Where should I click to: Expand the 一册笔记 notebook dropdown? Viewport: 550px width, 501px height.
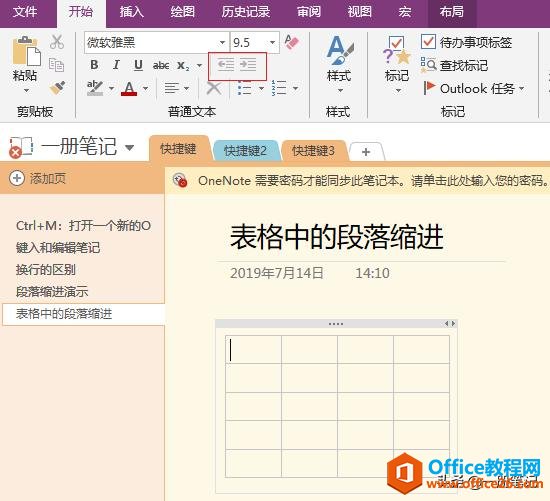(x=129, y=147)
